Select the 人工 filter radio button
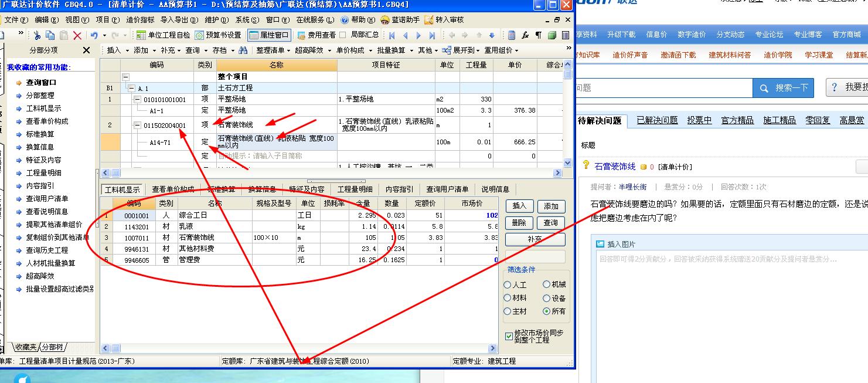The height and width of the screenshot is (383, 868). point(508,284)
